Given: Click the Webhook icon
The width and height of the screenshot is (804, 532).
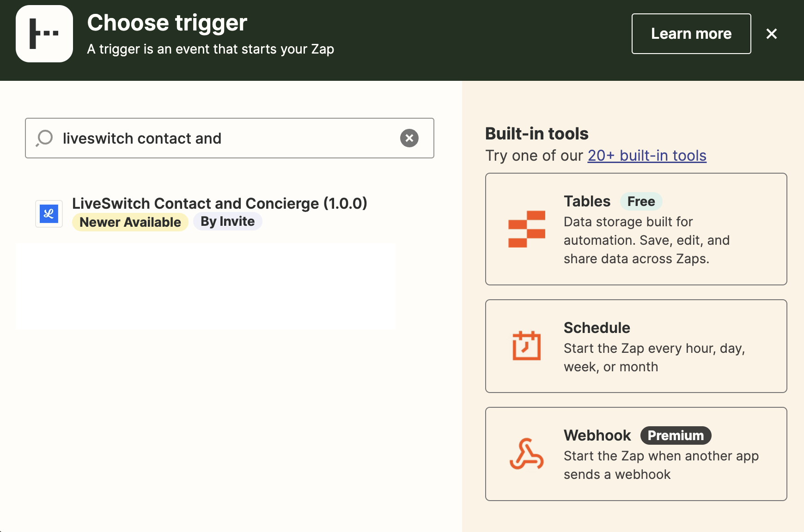Looking at the screenshot, I should click(x=527, y=454).
